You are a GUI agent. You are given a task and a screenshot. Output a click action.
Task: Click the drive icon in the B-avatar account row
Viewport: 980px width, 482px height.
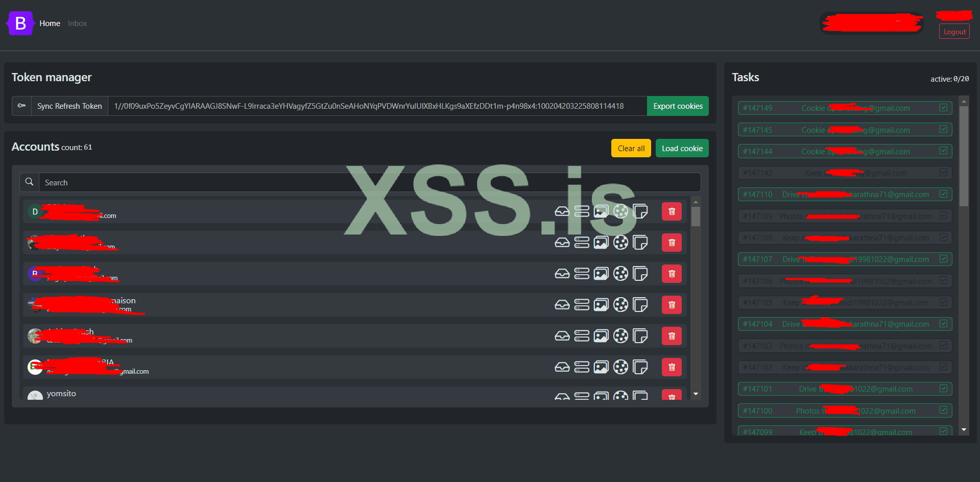click(562, 274)
